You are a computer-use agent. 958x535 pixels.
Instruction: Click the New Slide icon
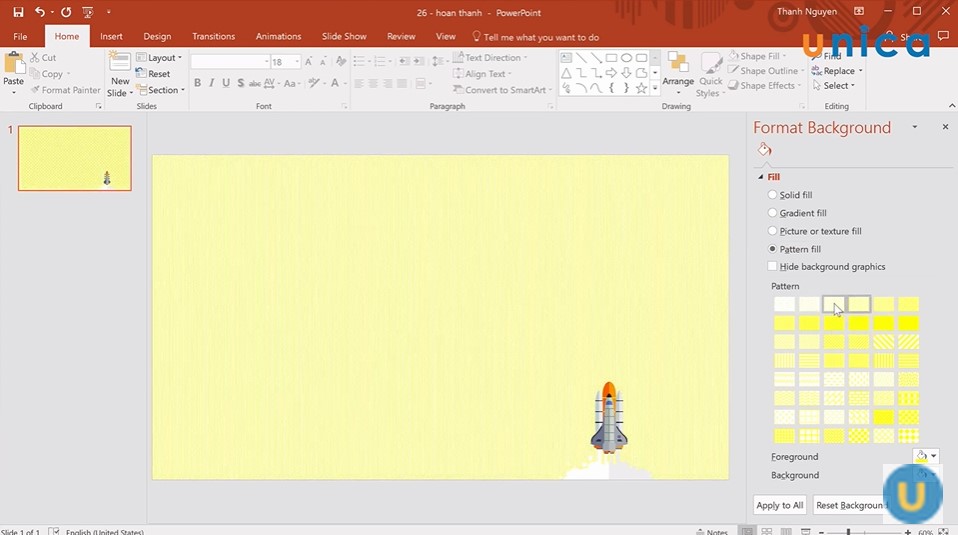pos(119,67)
